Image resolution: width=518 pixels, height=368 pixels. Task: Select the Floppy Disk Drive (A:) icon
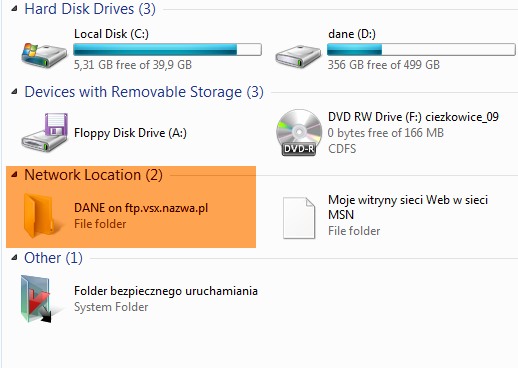(45, 132)
